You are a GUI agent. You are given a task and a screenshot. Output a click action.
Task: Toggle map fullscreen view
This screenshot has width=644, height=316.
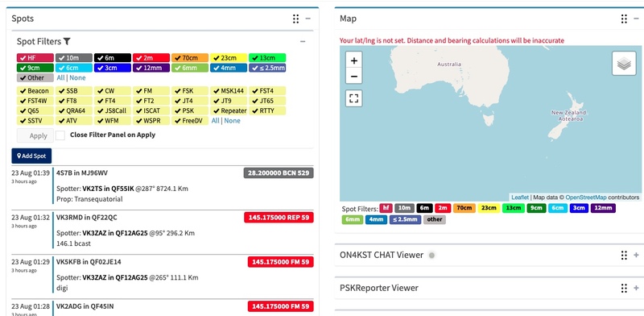(354, 98)
